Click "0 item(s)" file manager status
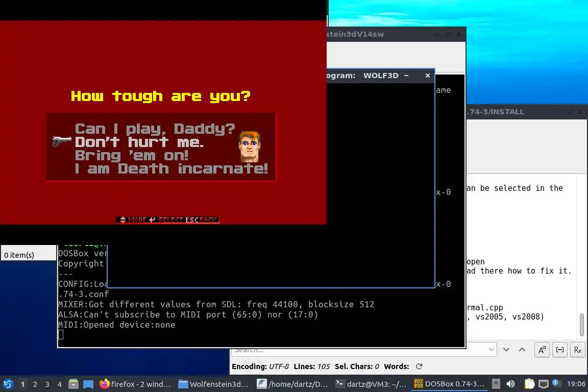 click(19, 255)
